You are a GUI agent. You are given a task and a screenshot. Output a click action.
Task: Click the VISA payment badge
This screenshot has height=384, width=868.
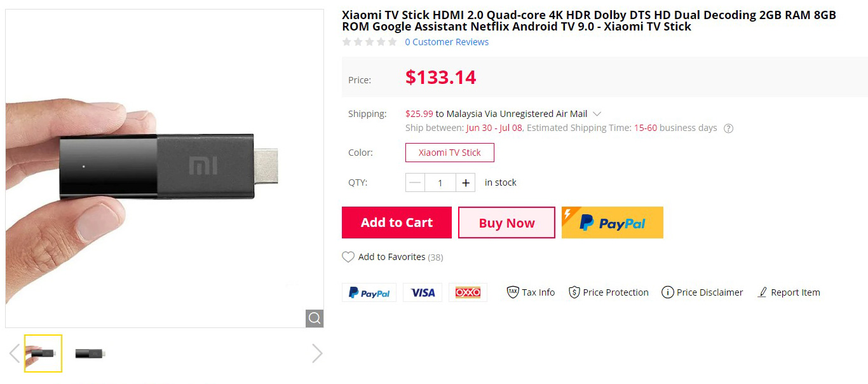point(423,292)
